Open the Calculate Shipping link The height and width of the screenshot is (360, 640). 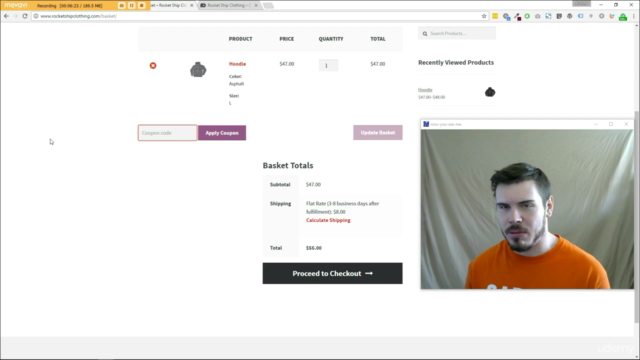(x=328, y=220)
